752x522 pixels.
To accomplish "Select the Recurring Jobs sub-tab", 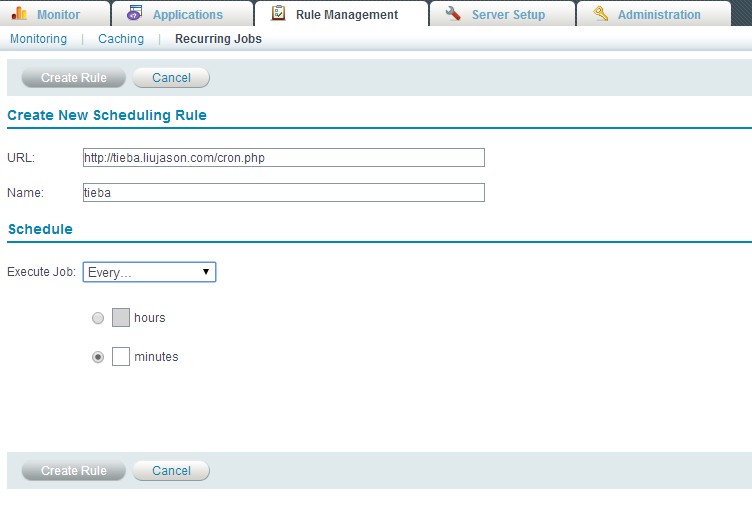I will 218,39.
